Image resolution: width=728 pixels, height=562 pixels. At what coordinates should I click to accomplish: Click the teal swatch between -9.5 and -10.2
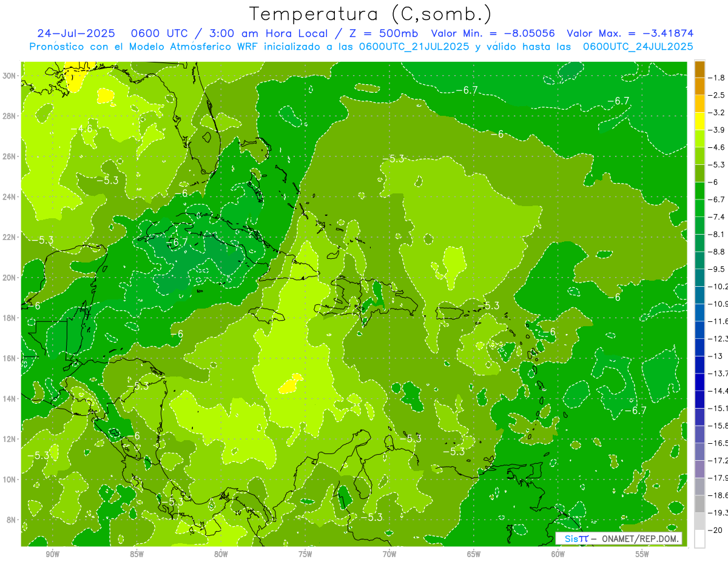pos(699,278)
